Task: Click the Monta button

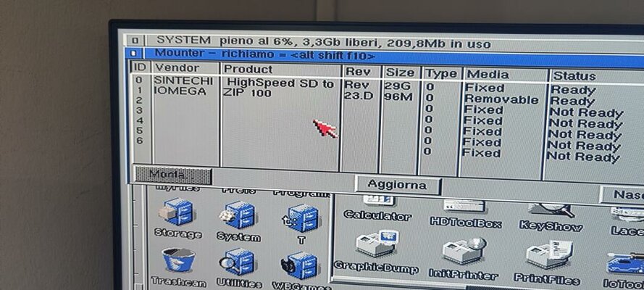Action: (172, 175)
